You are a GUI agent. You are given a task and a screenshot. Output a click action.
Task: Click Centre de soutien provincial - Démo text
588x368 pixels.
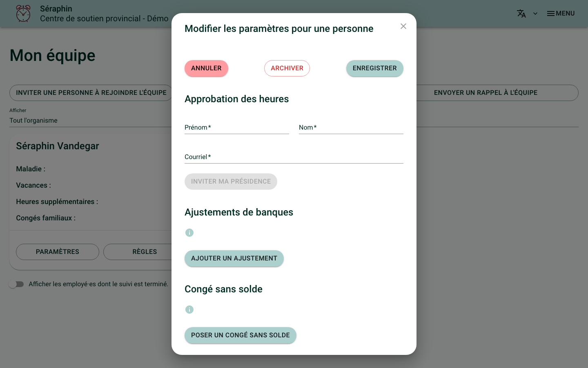coord(104,18)
